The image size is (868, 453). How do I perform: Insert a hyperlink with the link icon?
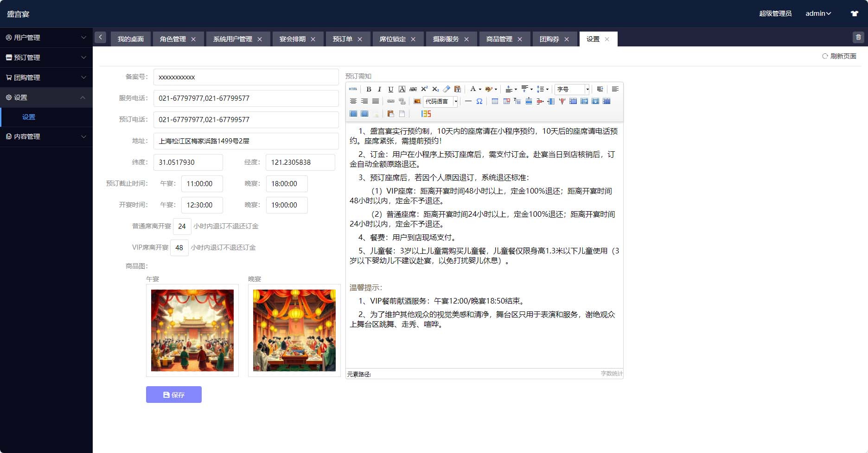click(391, 101)
